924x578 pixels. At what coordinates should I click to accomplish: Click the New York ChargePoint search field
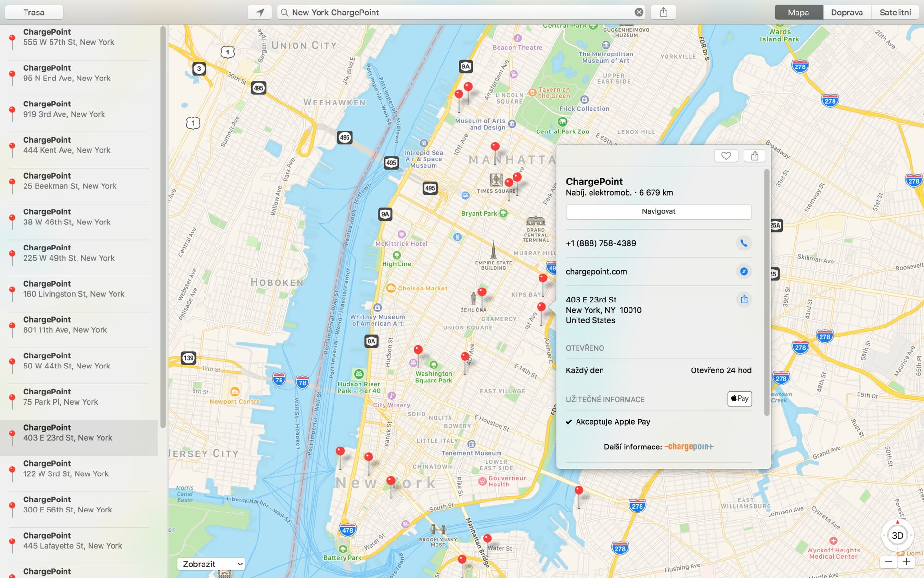pos(457,12)
